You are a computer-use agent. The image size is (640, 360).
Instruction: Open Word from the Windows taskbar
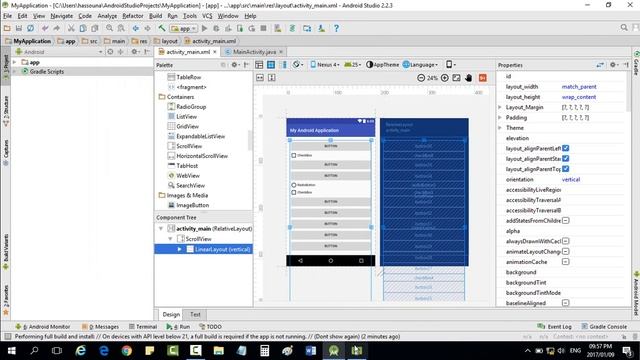[x=311, y=351]
